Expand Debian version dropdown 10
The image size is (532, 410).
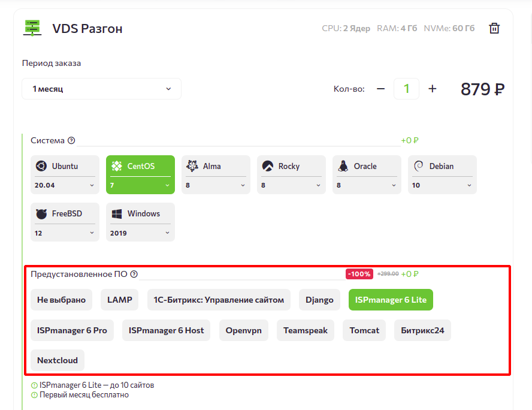(442, 185)
